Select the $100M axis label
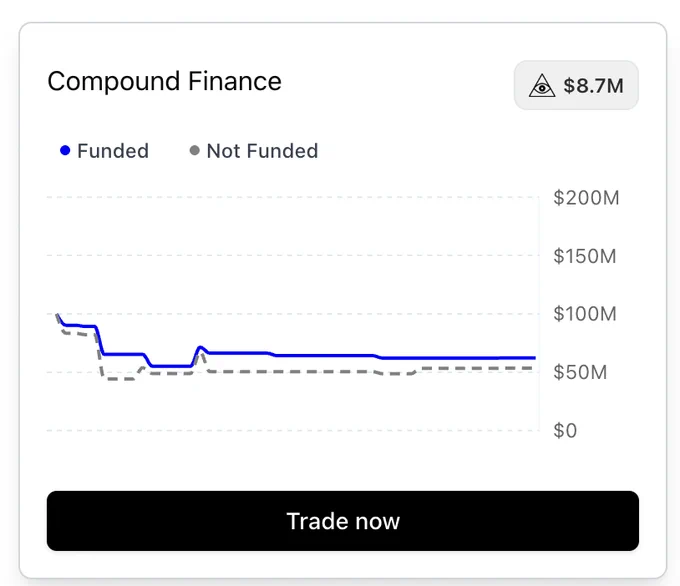 pos(585,314)
